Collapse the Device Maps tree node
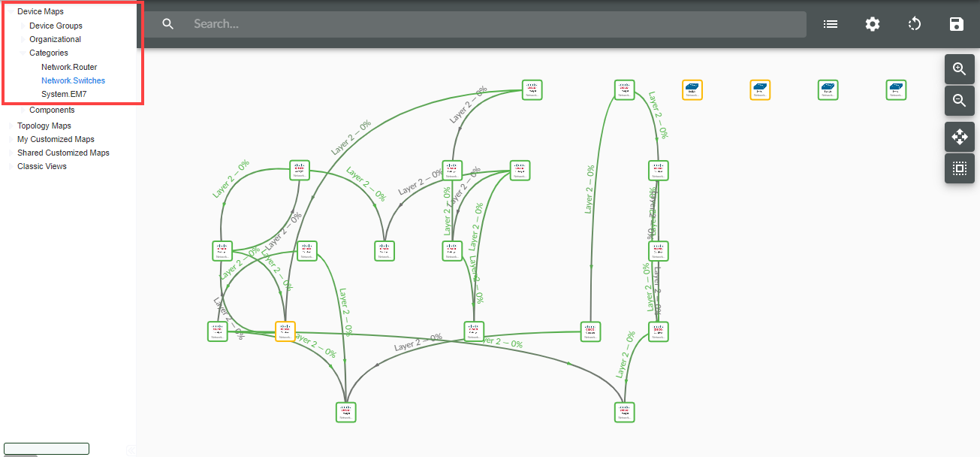This screenshot has height=457, width=980. (x=10, y=12)
